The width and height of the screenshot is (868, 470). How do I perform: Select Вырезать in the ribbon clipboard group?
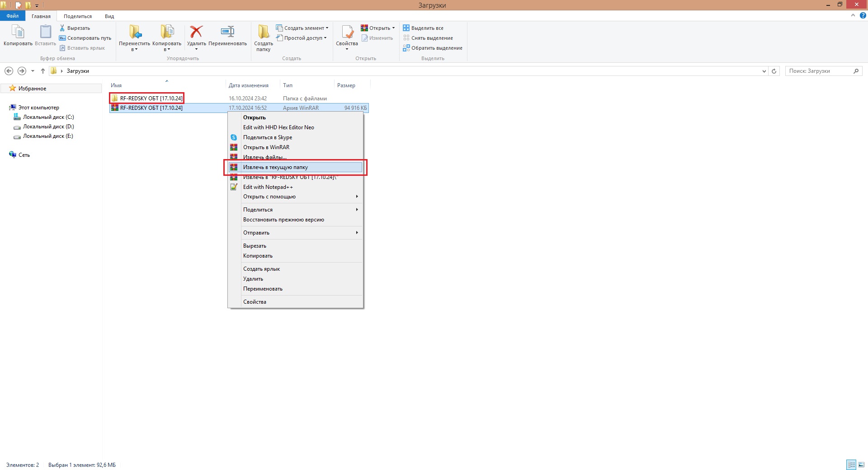(75, 28)
